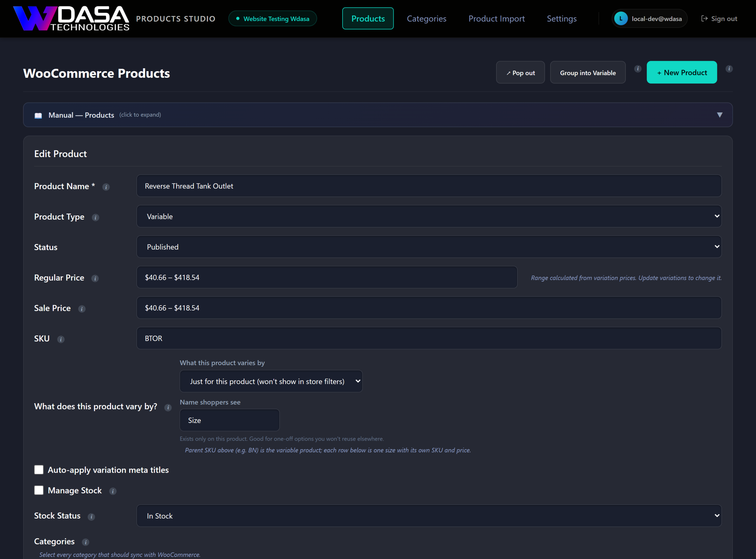Click the Regular Price range field

327,277
